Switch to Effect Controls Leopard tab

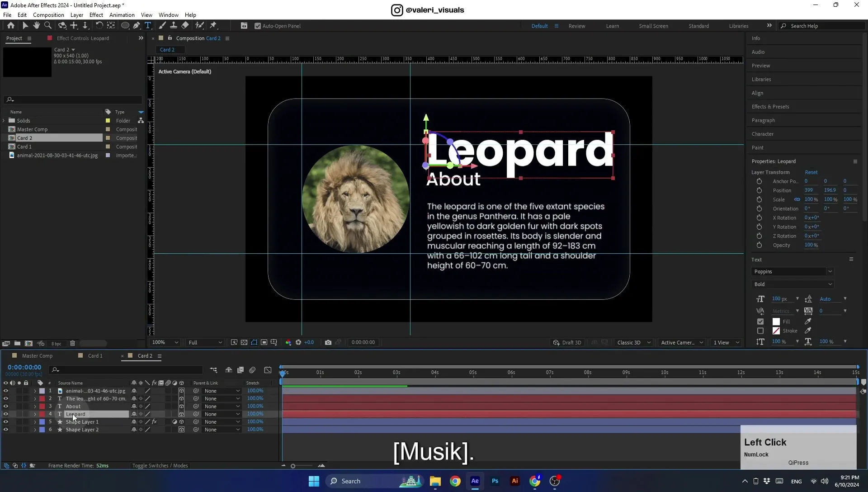[83, 38]
